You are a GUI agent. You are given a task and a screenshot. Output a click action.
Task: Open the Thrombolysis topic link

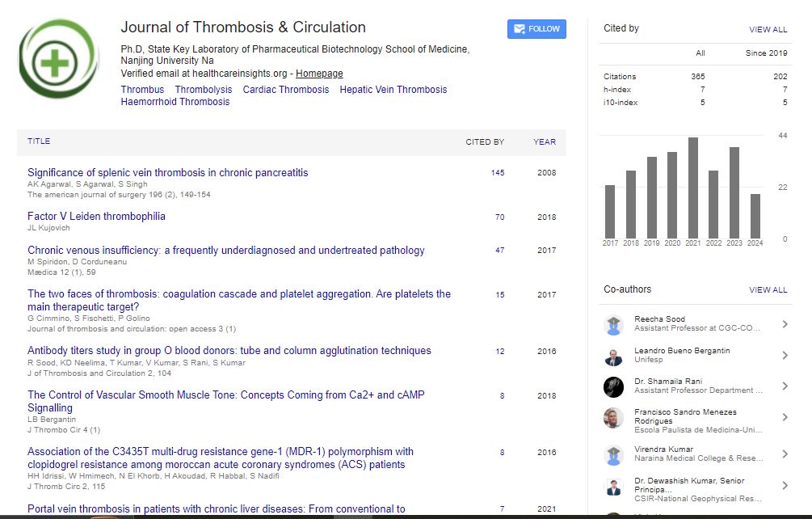204,90
